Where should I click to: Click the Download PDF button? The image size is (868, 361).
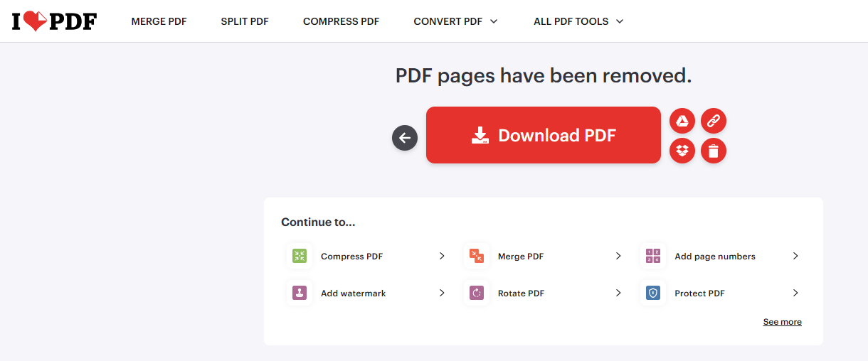coord(544,135)
